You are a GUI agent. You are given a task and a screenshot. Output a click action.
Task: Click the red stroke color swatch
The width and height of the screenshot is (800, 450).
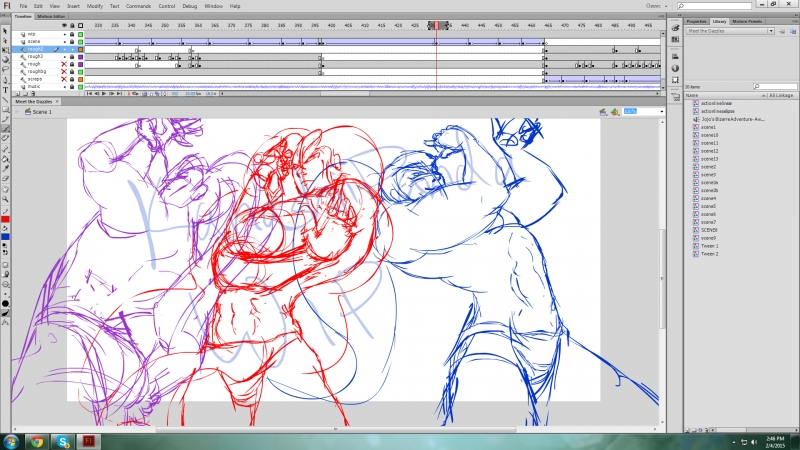(5, 218)
